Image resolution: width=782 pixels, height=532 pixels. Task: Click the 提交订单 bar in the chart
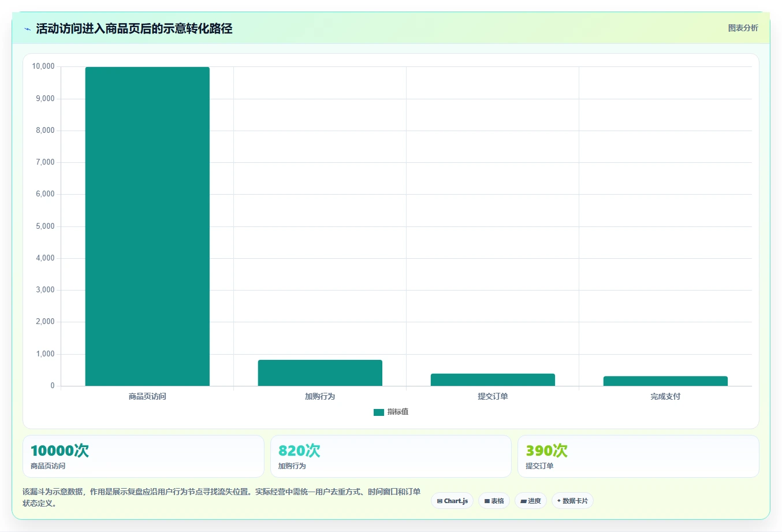point(493,380)
